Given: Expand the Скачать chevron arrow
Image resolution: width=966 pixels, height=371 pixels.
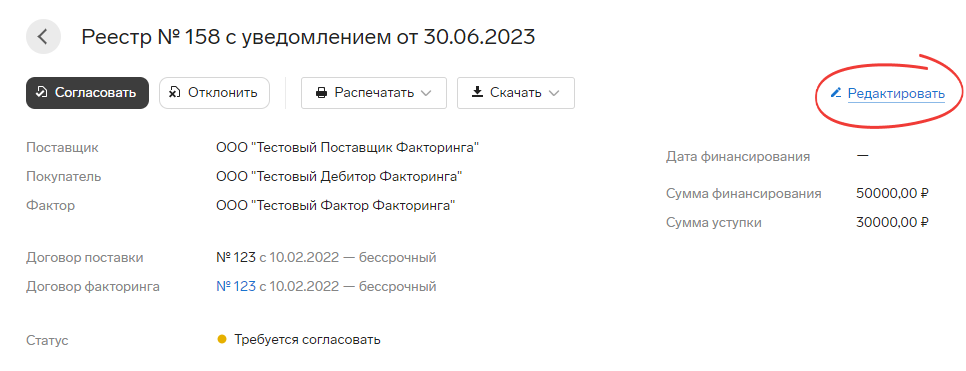Looking at the screenshot, I should click(x=554, y=94).
